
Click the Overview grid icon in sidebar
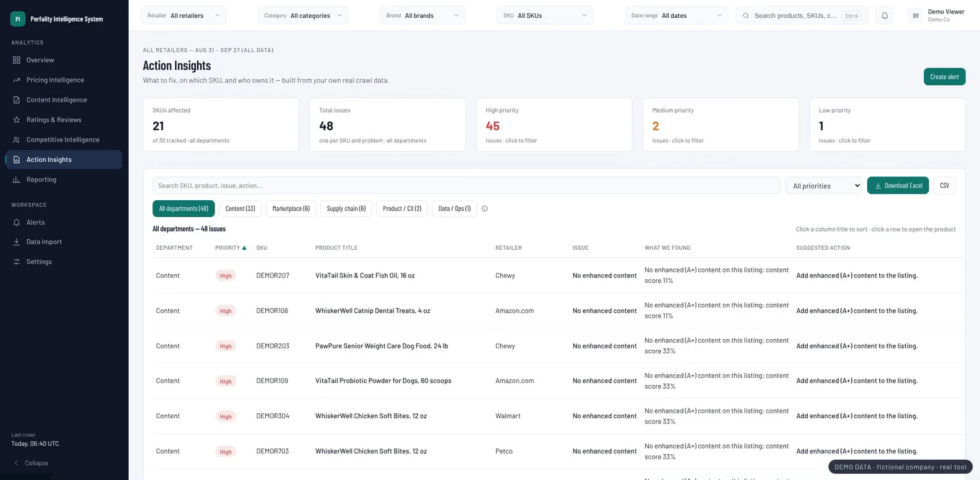click(x=17, y=60)
